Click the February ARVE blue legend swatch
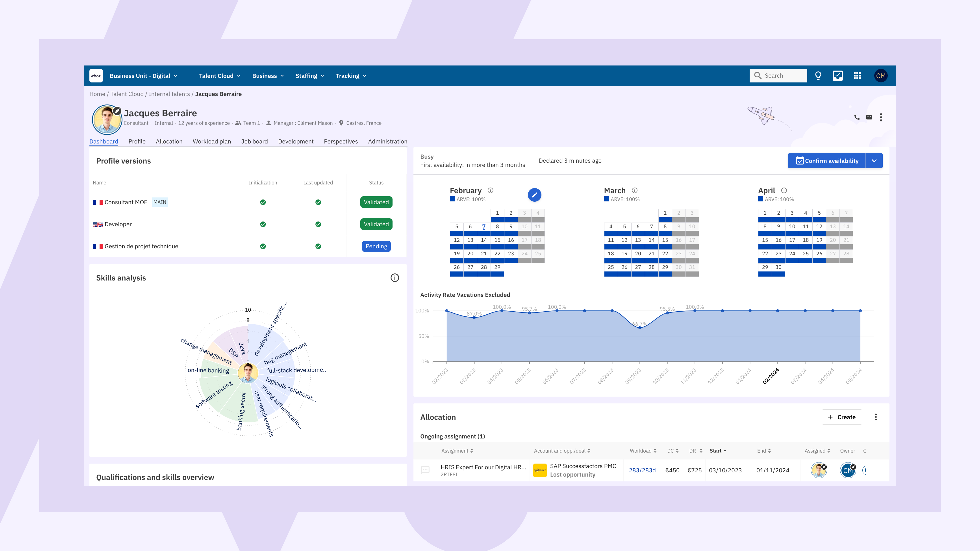This screenshot has height=552, width=980. point(452,199)
